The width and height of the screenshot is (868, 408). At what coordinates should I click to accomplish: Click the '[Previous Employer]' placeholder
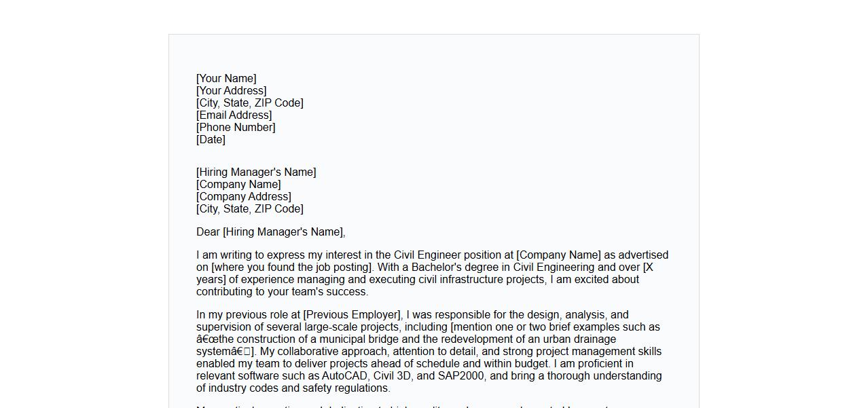pos(352,315)
